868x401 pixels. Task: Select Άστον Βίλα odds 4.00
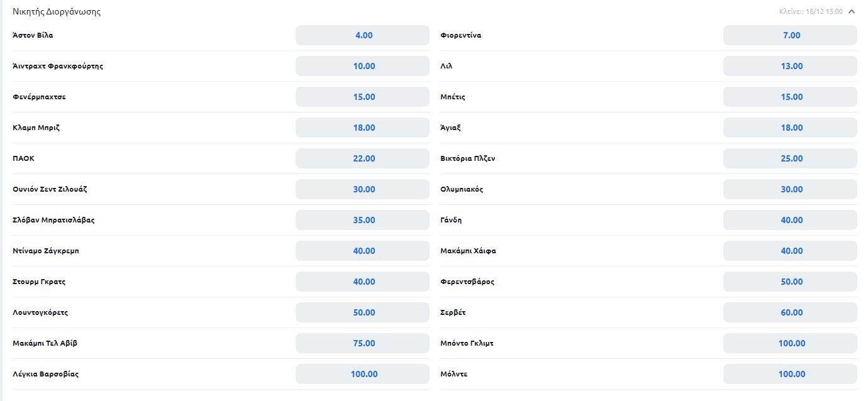tap(363, 35)
